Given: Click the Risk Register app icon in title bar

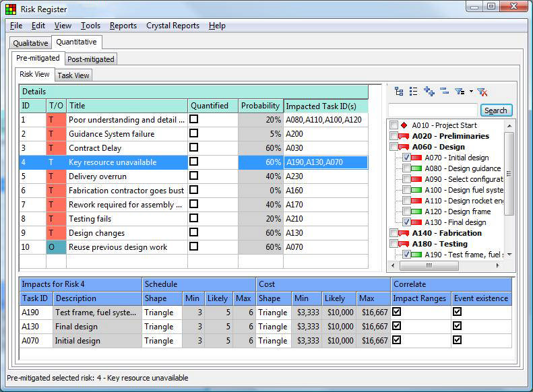Looking at the screenshot, I should click(x=11, y=9).
